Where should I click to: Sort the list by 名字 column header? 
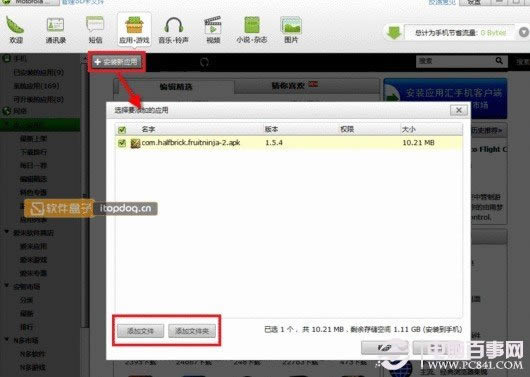click(148, 129)
